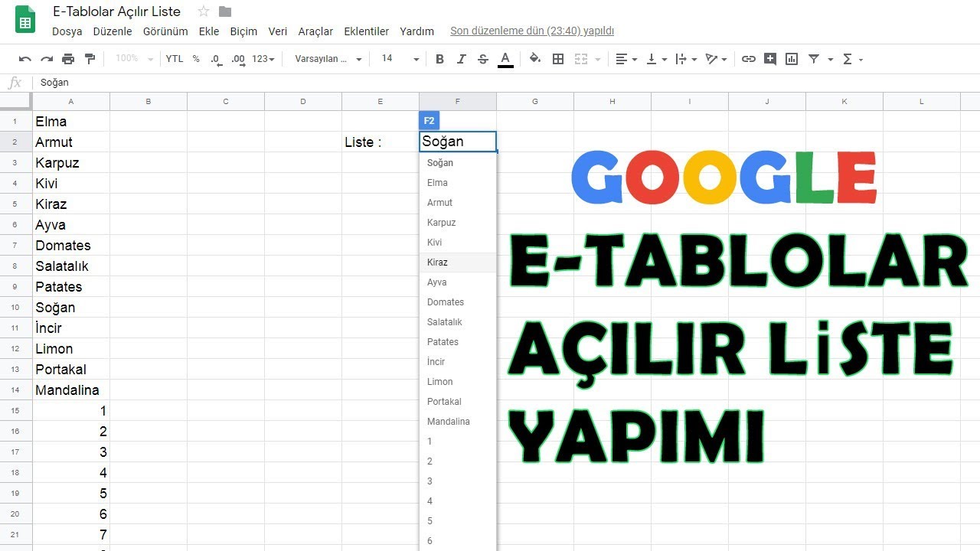
Task: Increase decimal places icon
Action: (238, 59)
